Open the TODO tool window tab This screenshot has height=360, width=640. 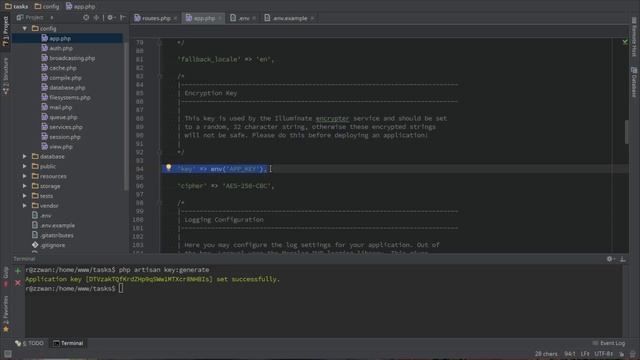pos(29,343)
